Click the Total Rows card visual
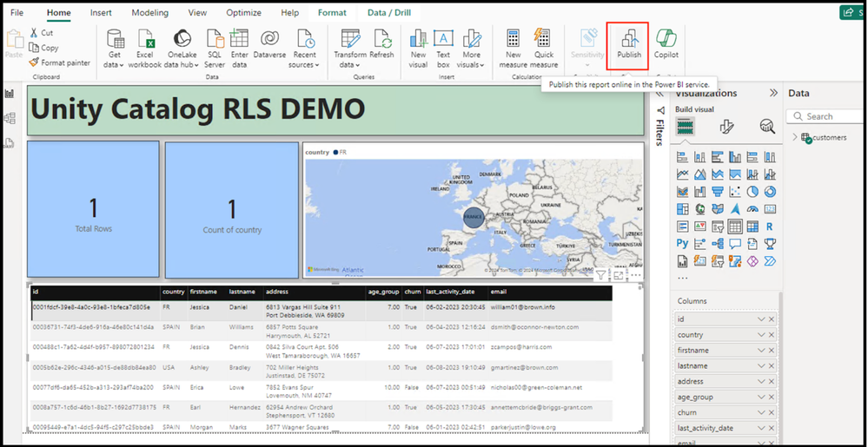This screenshot has height=447, width=868. [93, 209]
